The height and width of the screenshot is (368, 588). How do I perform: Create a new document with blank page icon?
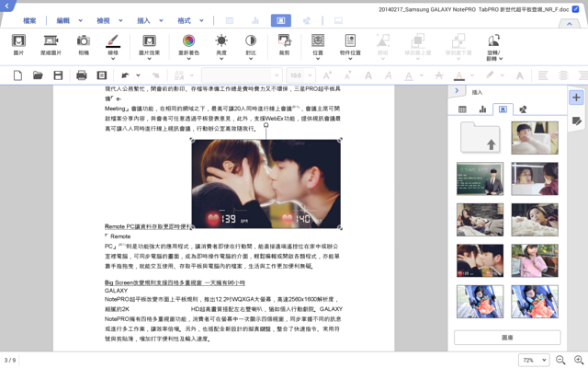[17, 75]
